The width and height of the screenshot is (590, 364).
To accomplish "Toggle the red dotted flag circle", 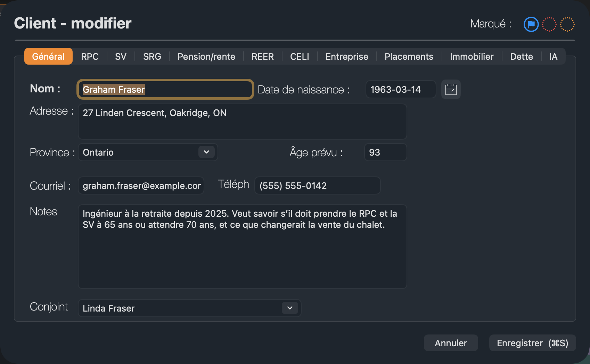I will [x=549, y=24].
